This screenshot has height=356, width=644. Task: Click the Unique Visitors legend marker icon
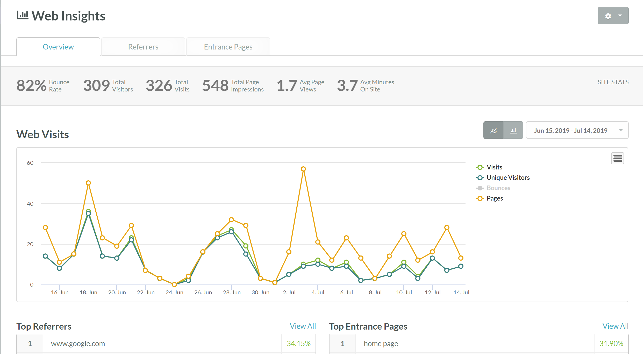point(480,178)
